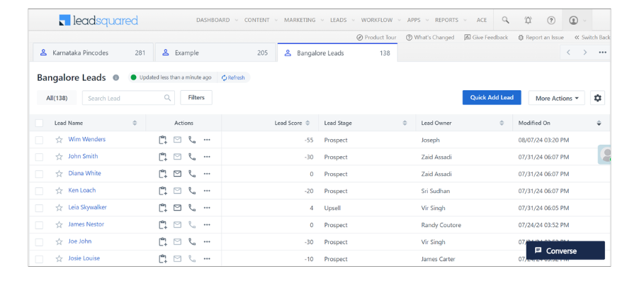Expand the Leads navigation menu
Viewport: 644px width, 286px height.
click(x=342, y=21)
